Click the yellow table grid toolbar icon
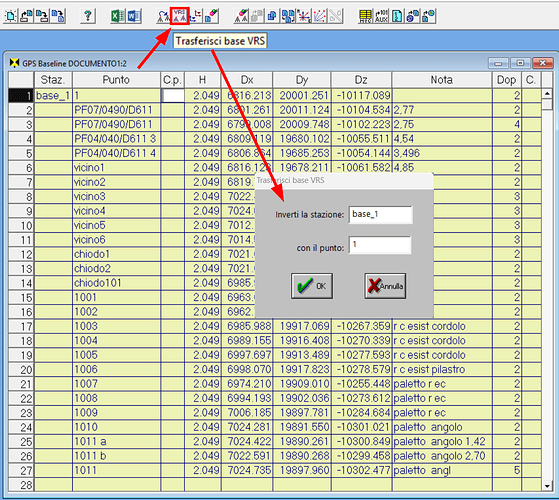559x500 pixels. coord(365,16)
